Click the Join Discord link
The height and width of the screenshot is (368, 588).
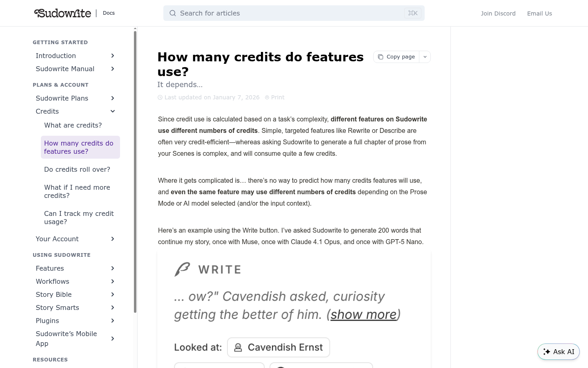coord(498,13)
